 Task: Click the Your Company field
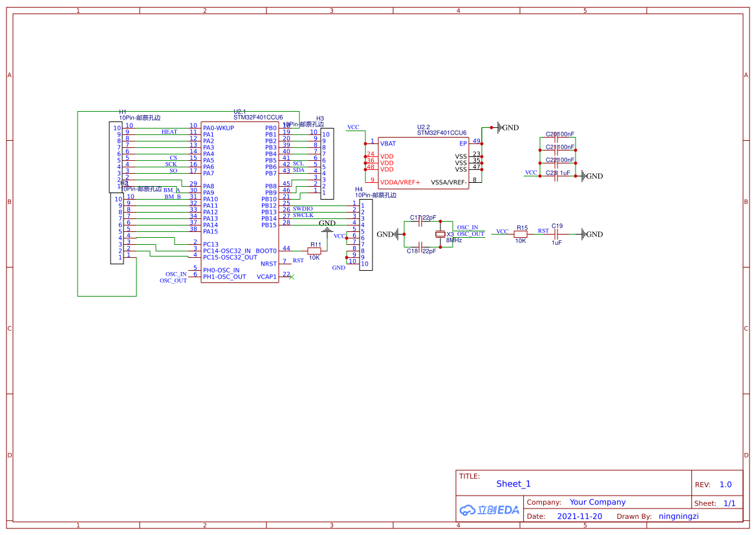tap(598, 502)
